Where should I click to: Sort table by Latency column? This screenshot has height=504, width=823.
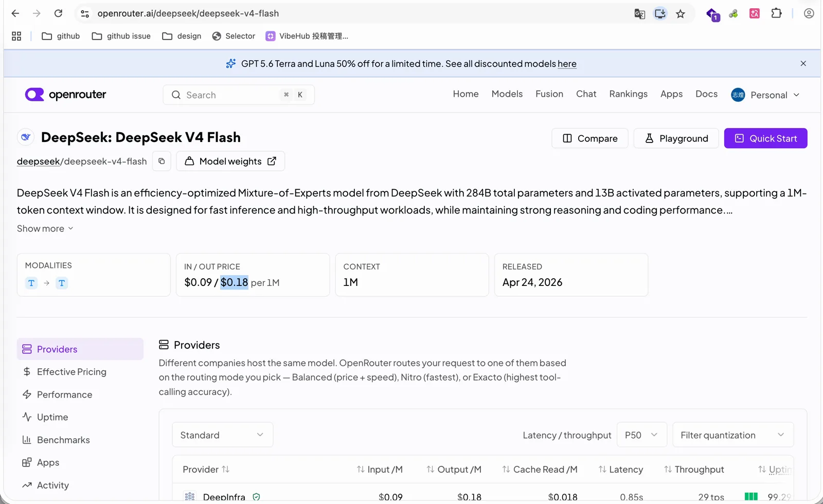621,470
